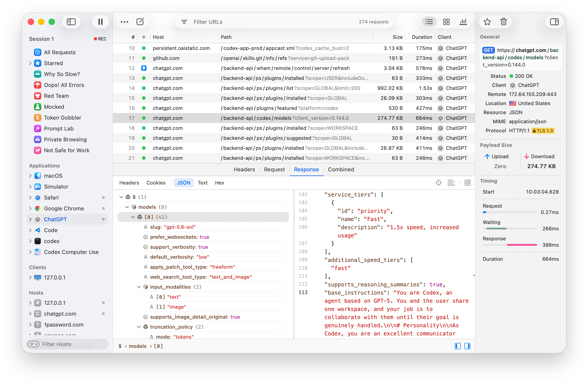Switch body view to Text
The width and height of the screenshot is (588, 384).
click(x=202, y=183)
